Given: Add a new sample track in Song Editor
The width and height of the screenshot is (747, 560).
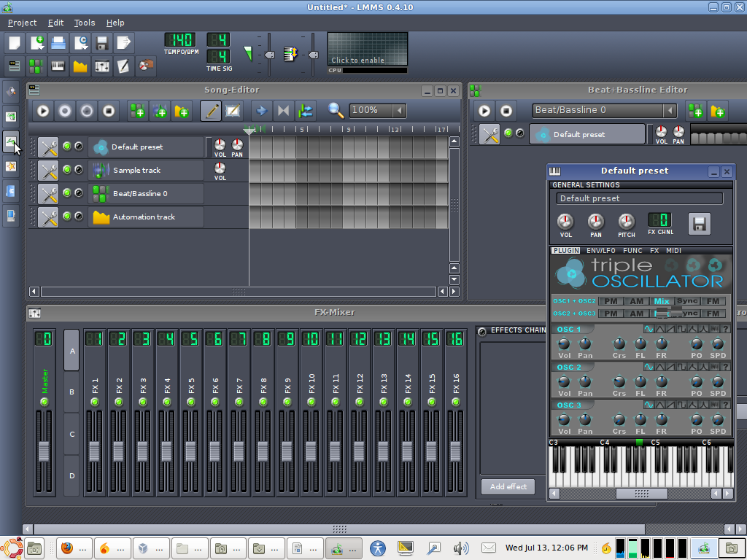Looking at the screenshot, I should pos(160,110).
